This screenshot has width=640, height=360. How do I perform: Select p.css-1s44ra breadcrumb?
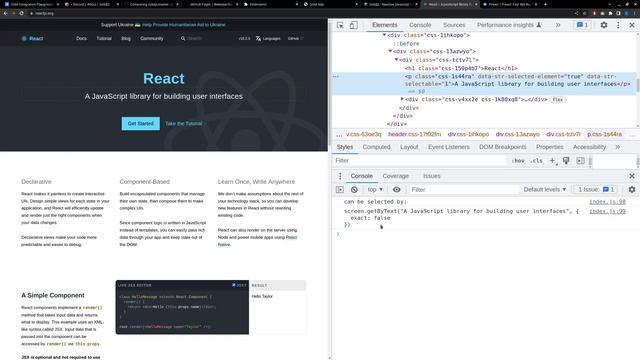(604, 134)
